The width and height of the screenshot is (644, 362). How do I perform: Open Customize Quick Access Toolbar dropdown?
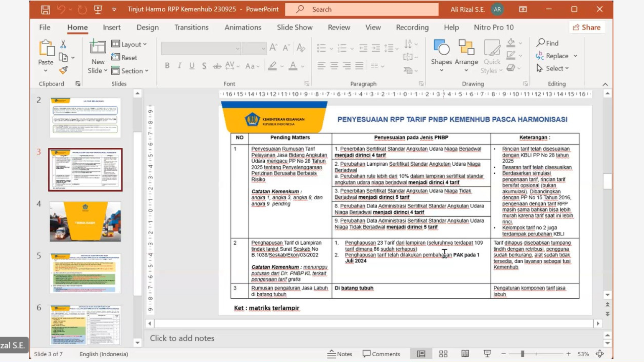[x=114, y=9]
